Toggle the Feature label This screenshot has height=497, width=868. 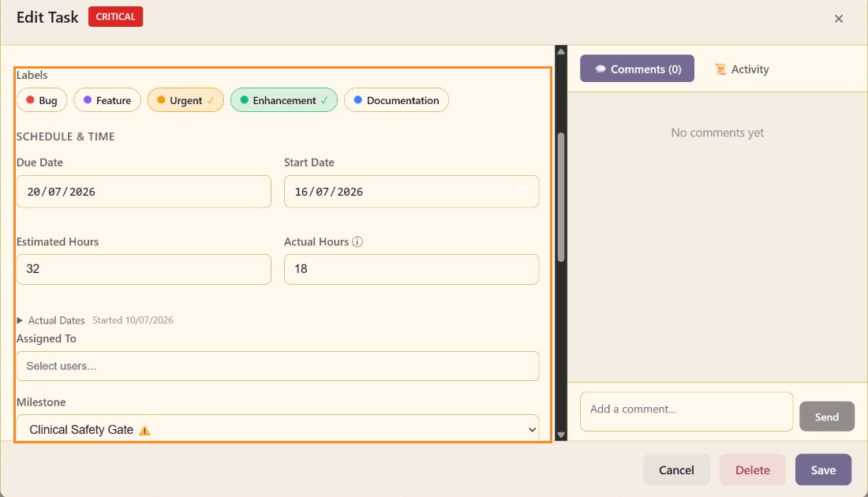(107, 100)
